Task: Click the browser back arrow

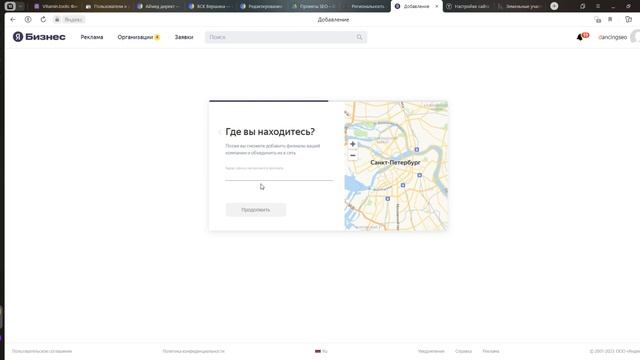Action: coord(13,20)
